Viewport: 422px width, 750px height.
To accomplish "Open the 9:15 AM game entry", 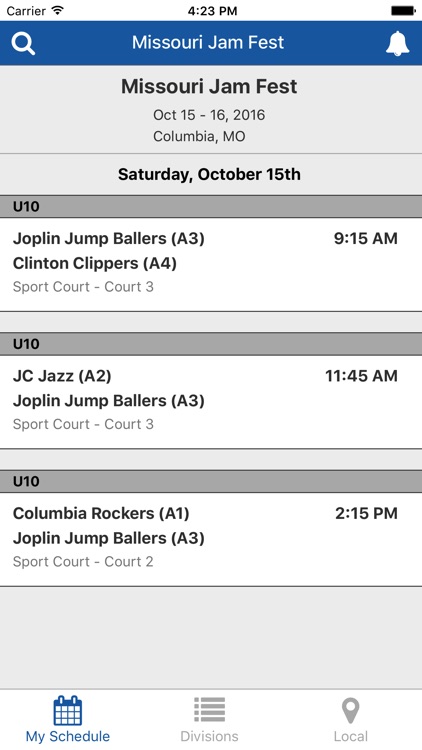I will [211, 265].
